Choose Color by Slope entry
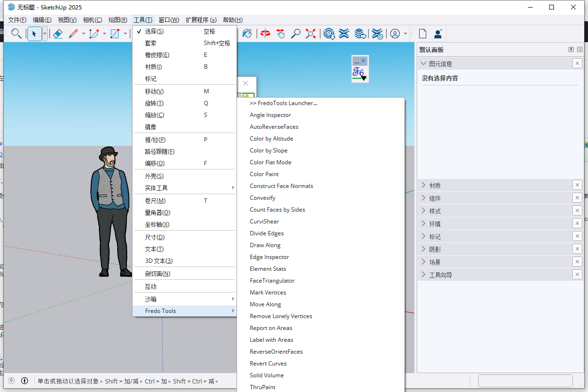 321,151
